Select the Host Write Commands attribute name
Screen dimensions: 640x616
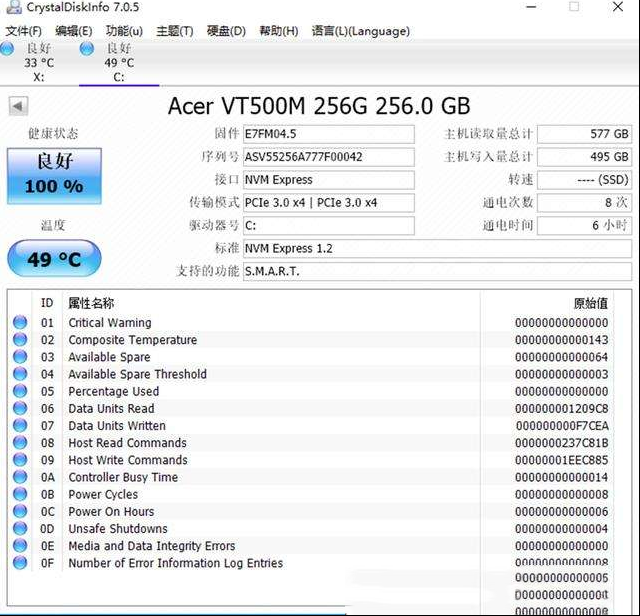point(128,460)
